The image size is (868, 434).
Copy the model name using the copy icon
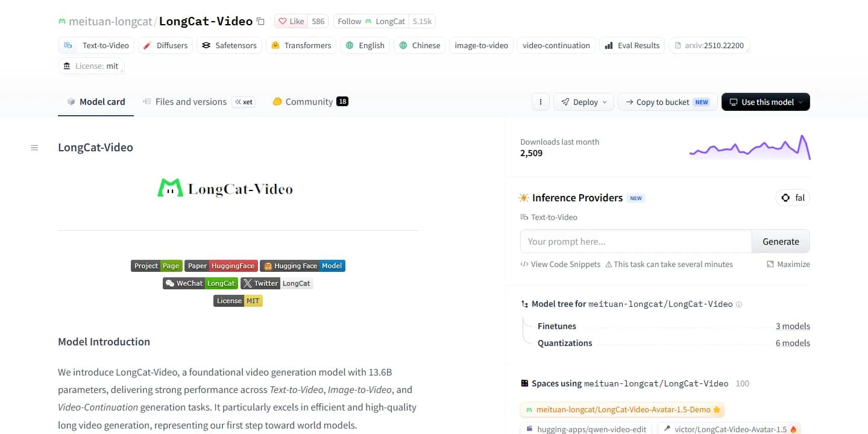coord(260,21)
